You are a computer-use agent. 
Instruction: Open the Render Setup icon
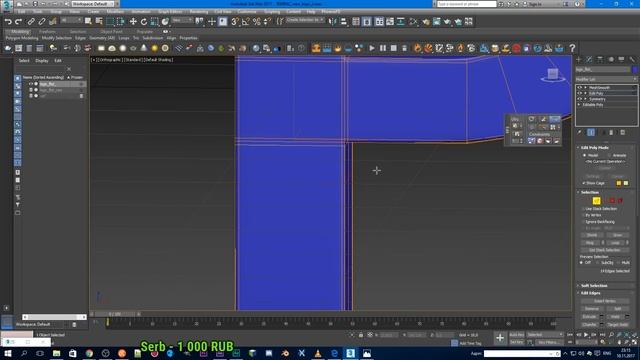point(426,22)
